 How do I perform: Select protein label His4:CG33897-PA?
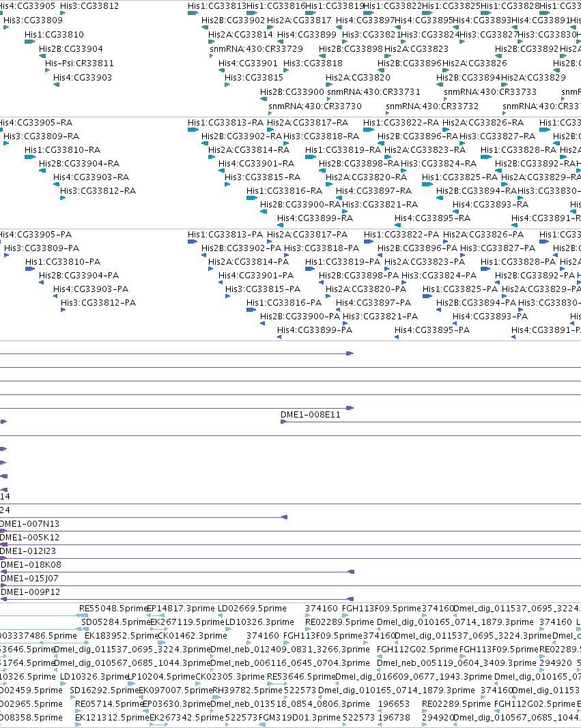click(374, 303)
